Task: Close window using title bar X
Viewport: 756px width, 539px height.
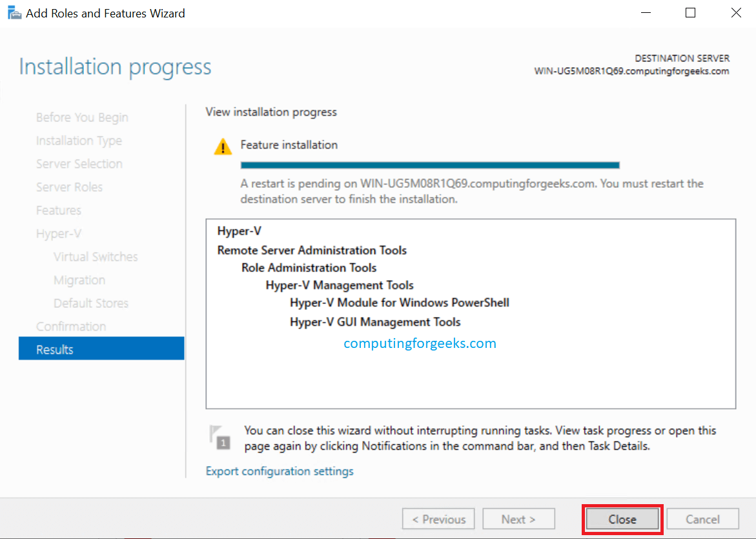Action: click(735, 13)
